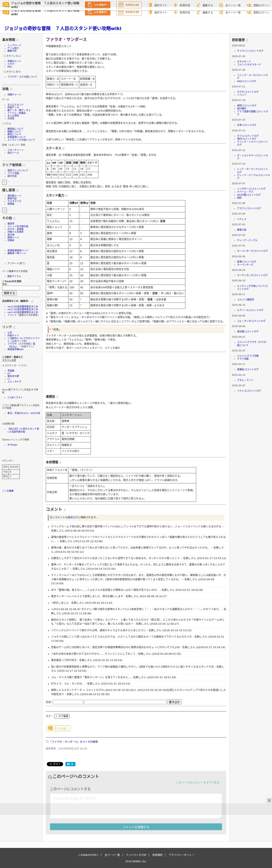Open 限定アイテム sidebar link
272x868 pixels.
click(14, 276)
